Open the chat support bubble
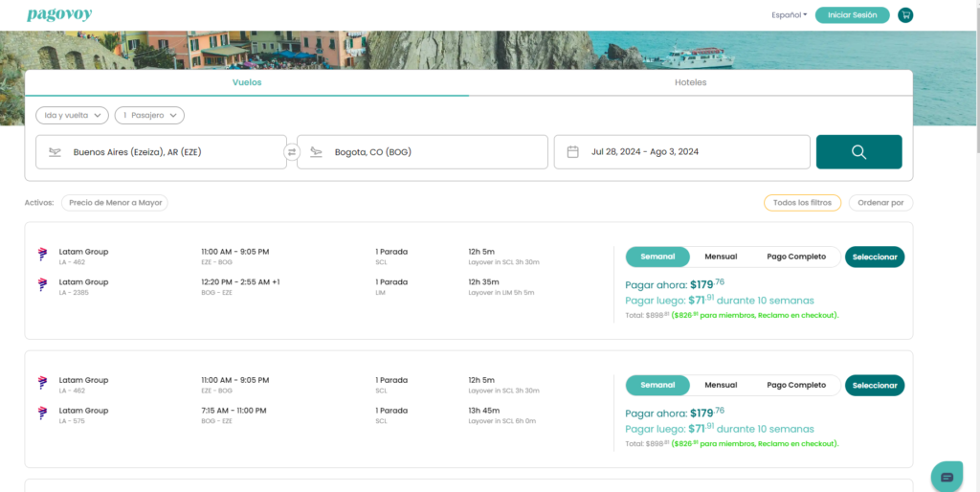 pos(947,476)
